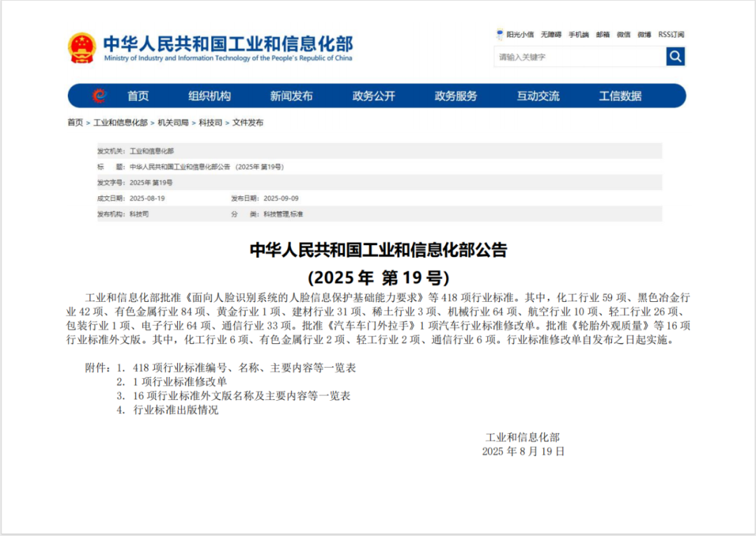Select 政务公开 from the navigation bar
Screen dimensions: 756x536
[x=372, y=96]
